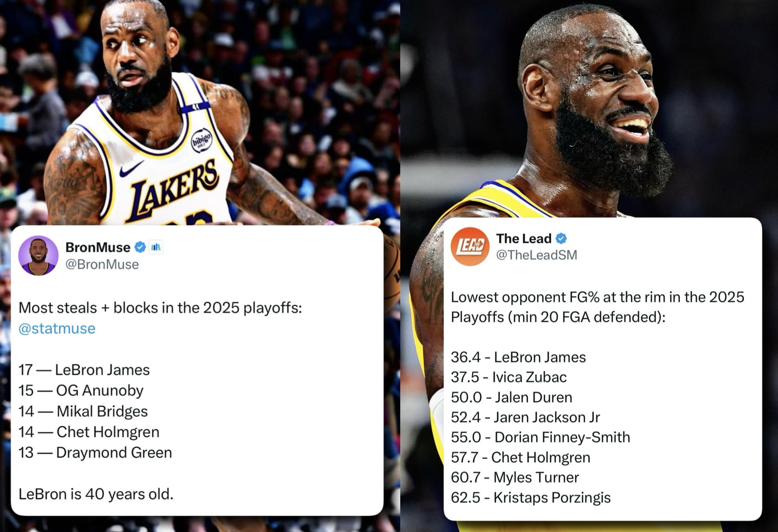This screenshot has width=778, height=532.
Task: Click the StatMuse affiliate badge next to BronMuse
Action: [x=156, y=247]
